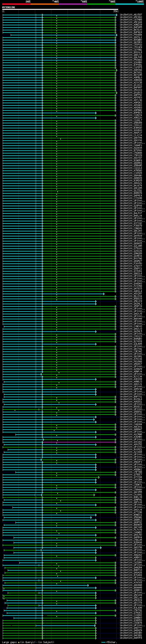Click the green ~80% identity color band
This screenshot has height=644, width=146.
tap(101, 4)
